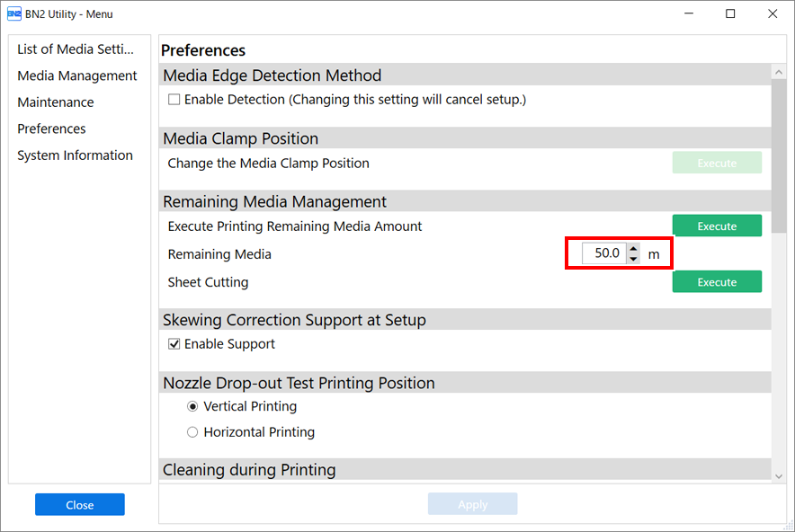Click the BN2 Utility app icon in title bar
795x532 pixels.
tap(13, 13)
